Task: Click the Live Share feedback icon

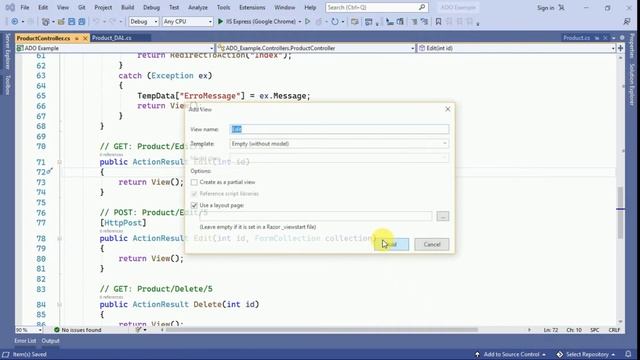Action: [627, 22]
